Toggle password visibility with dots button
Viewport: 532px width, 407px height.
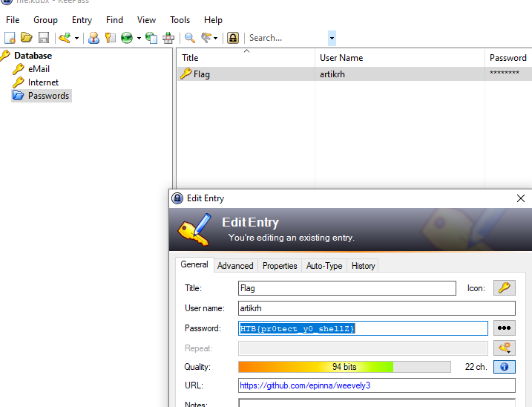tap(505, 328)
